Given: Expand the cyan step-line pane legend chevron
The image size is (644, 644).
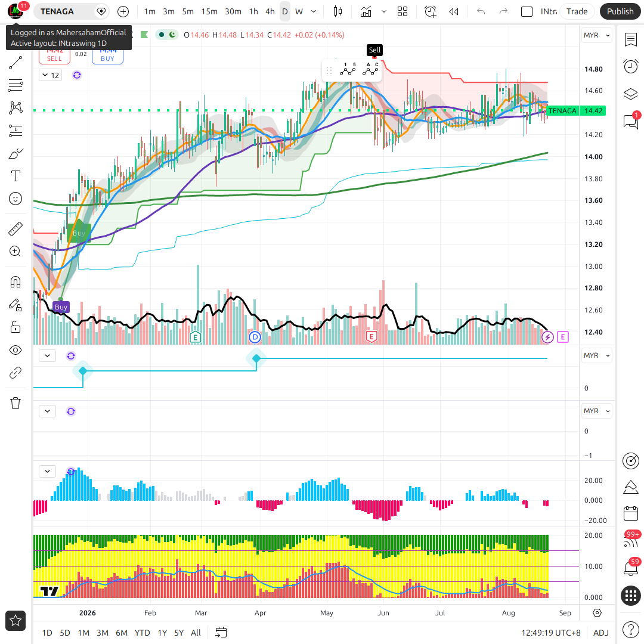Looking at the screenshot, I should [x=47, y=355].
